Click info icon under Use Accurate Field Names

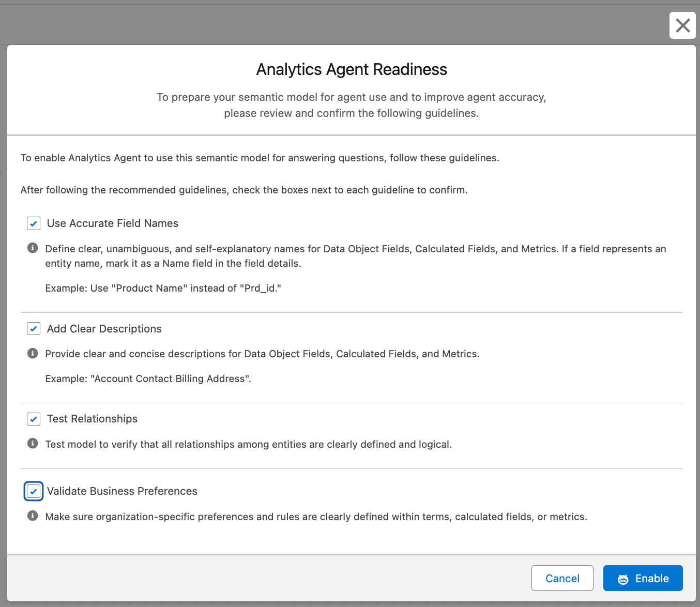point(33,248)
